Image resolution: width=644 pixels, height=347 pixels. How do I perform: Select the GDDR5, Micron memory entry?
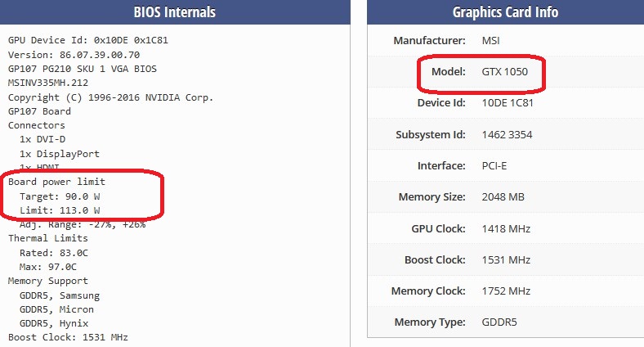coord(56,309)
